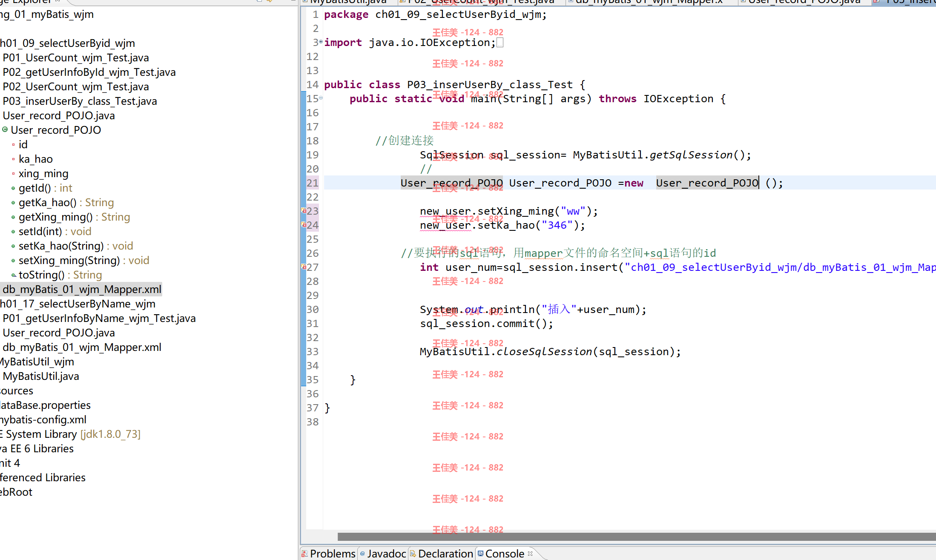Click the 'new_user' text on line 23
The width and height of the screenshot is (936, 560).
tap(445, 211)
